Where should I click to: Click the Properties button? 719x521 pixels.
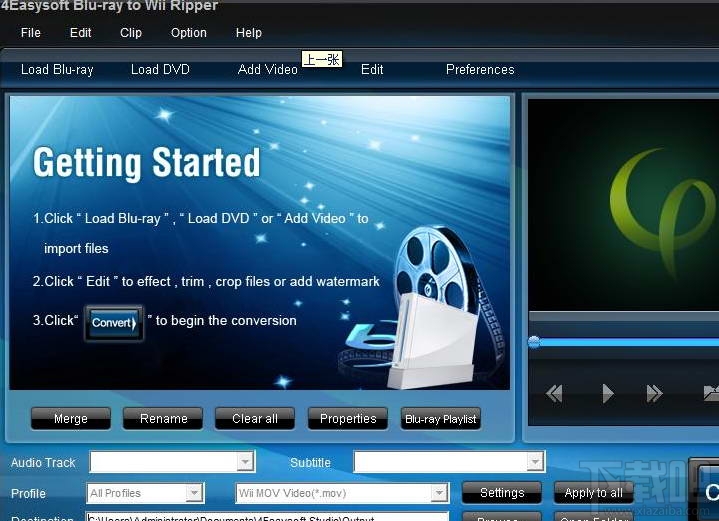348,418
